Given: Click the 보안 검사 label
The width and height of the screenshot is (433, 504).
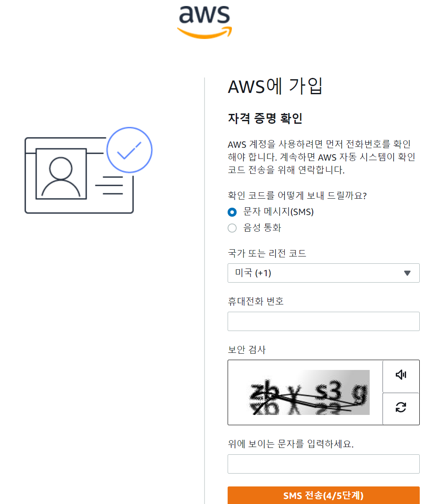Looking at the screenshot, I should (x=247, y=350).
